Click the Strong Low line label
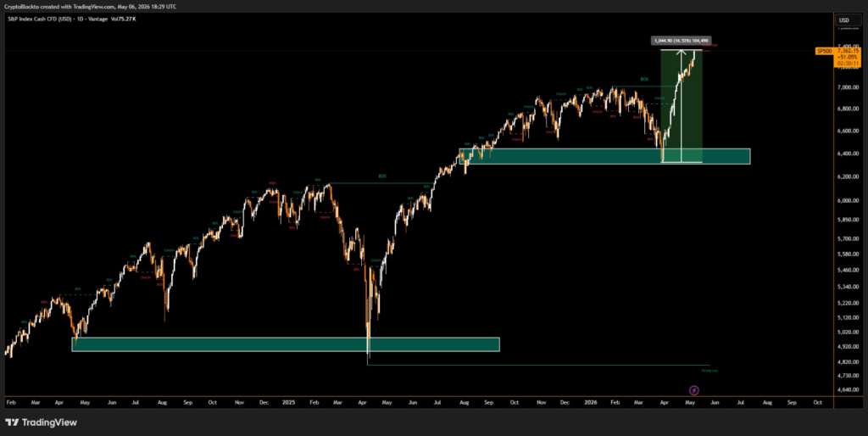Screen dimensions: 868x436 (x=709, y=370)
